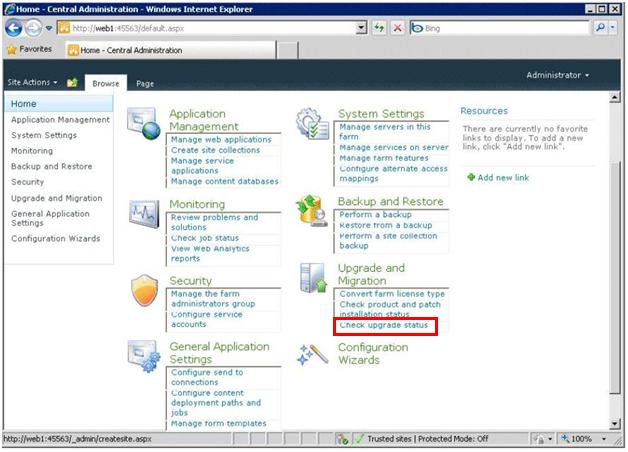Click Manage services on server link

click(x=394, y=148)
